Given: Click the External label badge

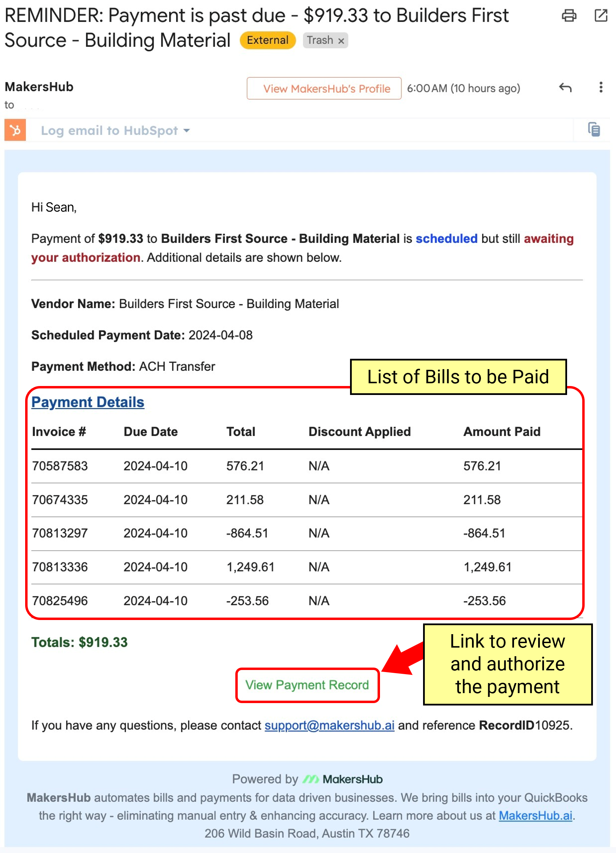Looking at the screenshot, I should pos(268,40).
